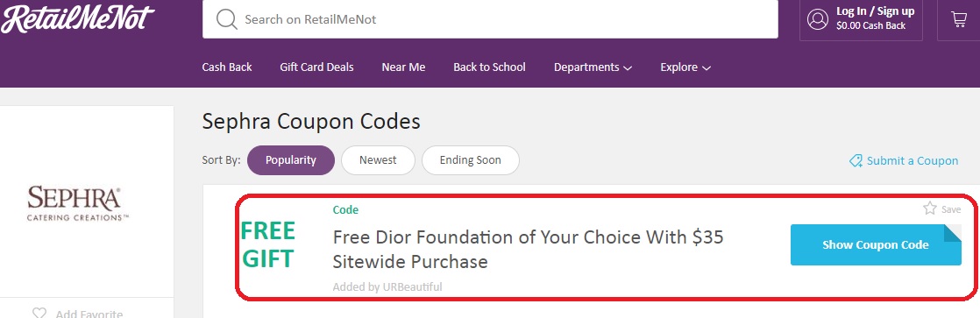Open the Cash Back menu item
980x318 pixels.
click(x=227, y=67)
